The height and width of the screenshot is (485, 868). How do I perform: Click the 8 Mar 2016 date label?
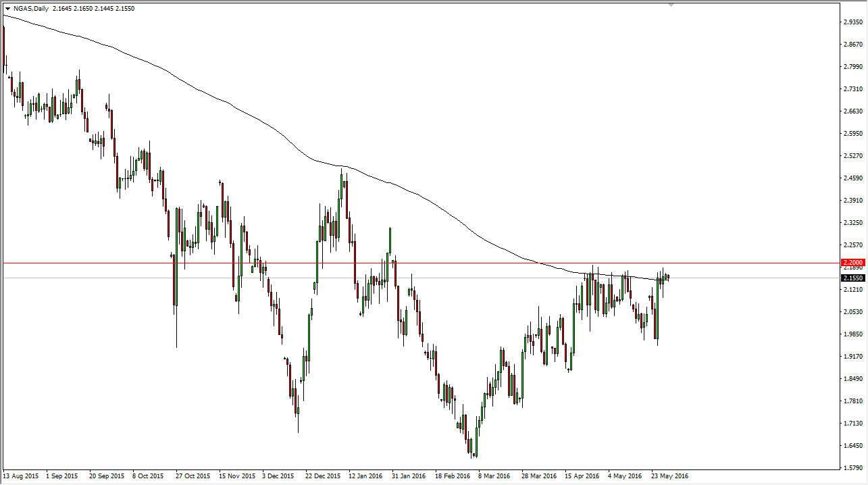coord(494,476)
